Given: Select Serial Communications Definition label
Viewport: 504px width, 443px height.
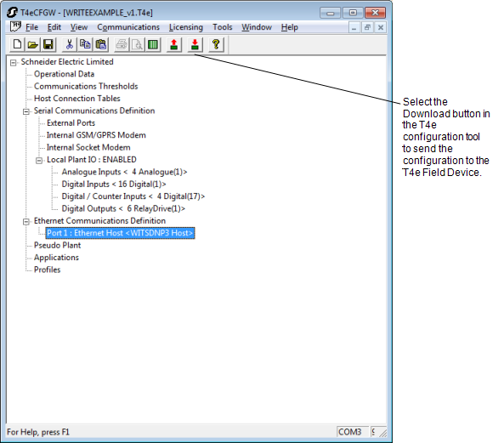Looking at the screenshot, I should [94, 111].
